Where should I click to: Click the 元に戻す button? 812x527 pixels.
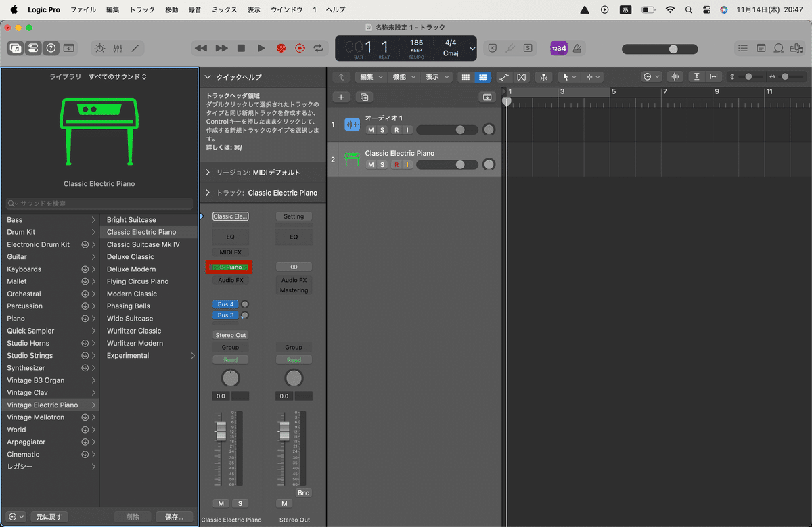pyautogui.click(x=49, y=517)
